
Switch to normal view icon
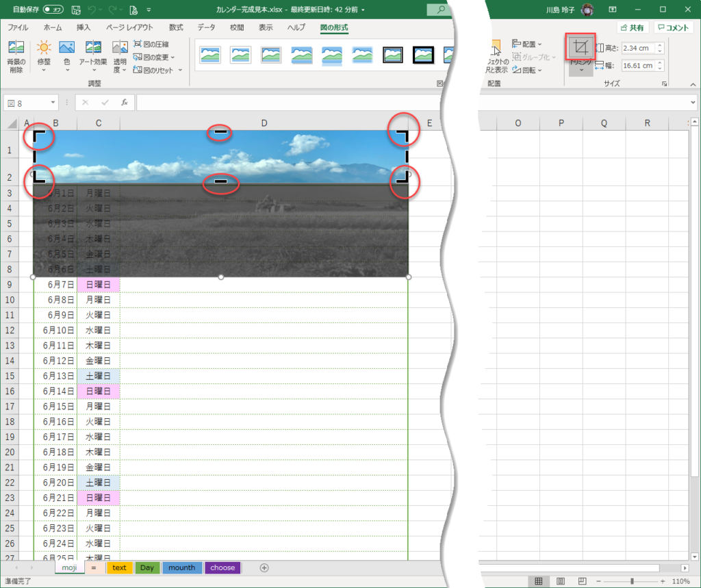539,581
